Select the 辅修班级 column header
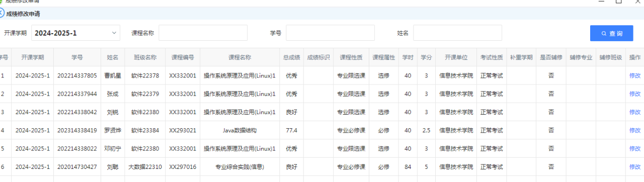This screenshot has height=182, width=644. coord(611,57)
